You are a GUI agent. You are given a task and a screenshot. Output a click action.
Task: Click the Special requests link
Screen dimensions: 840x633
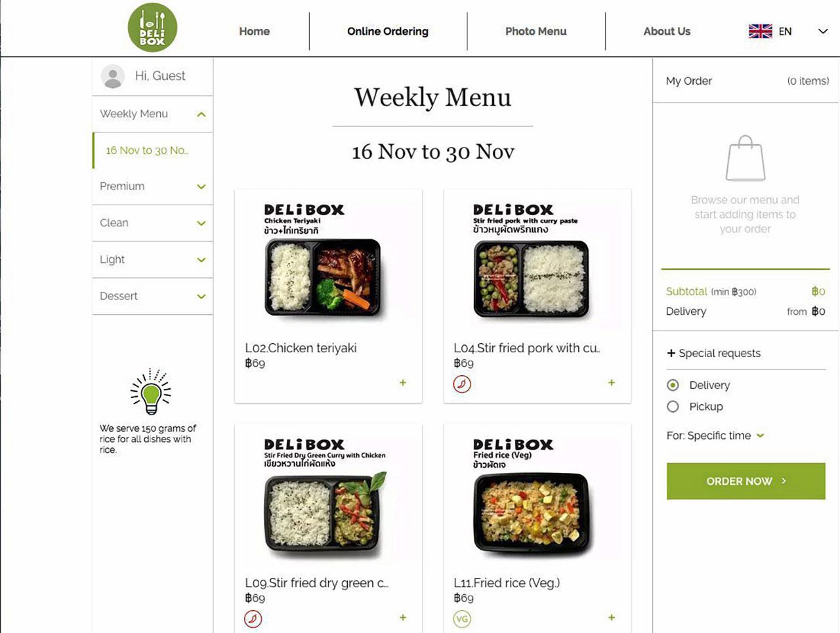click(713, 353)
